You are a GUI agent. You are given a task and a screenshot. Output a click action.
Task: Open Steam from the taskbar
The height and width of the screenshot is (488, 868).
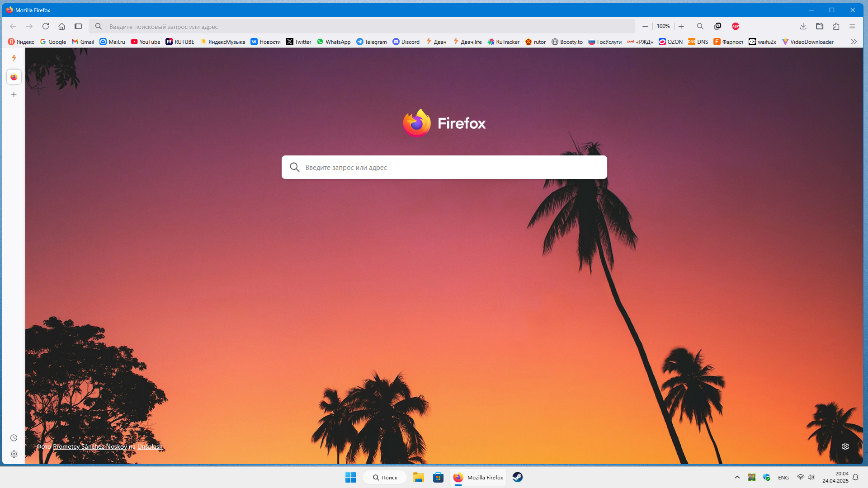click(518, 477)
